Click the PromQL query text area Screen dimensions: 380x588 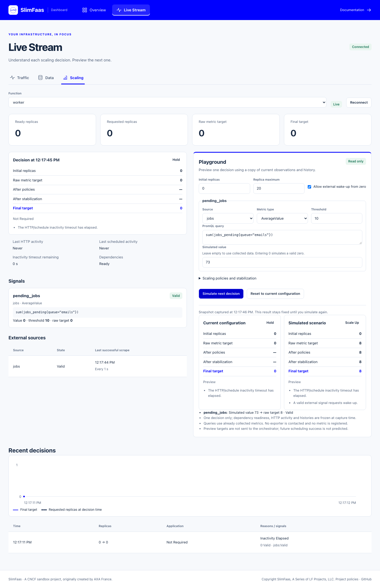click(x=282, y=237)
